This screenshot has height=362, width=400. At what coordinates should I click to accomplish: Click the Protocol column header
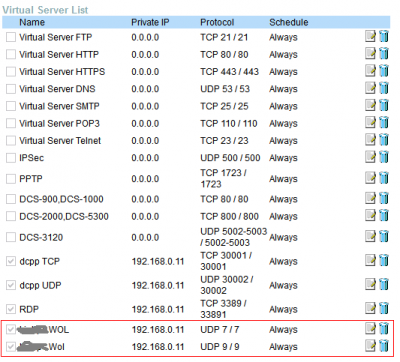click(x=217, y=22)
